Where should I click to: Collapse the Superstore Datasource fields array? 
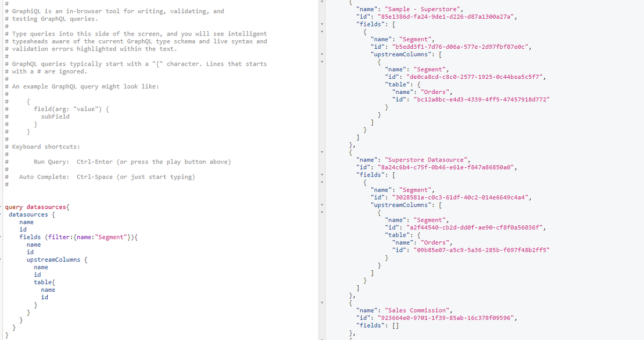pyautogui.click(x=321, y=174)
